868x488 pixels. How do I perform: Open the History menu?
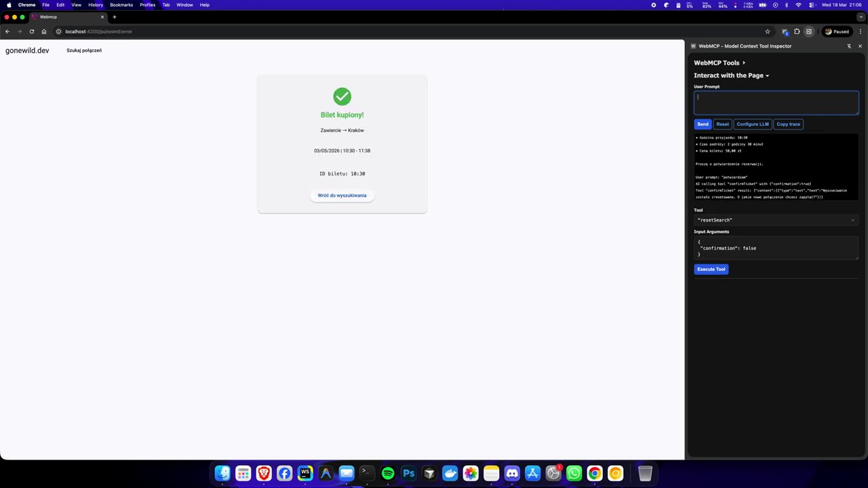96,5
